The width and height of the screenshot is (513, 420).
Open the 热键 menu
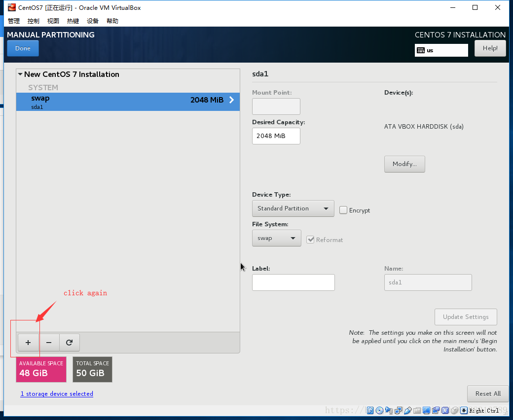(x=73, y=21)
